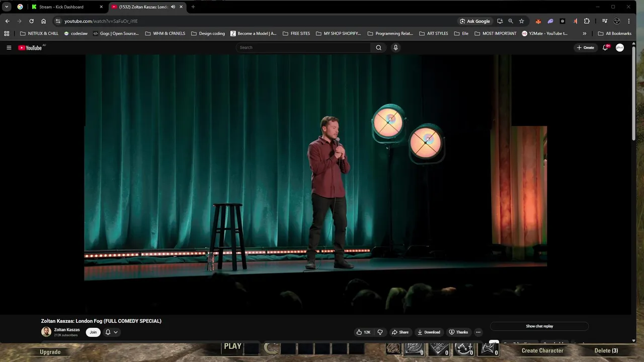Open the media controls music-note icon
This screenshot has height=362, width=644.
(605, 21)
